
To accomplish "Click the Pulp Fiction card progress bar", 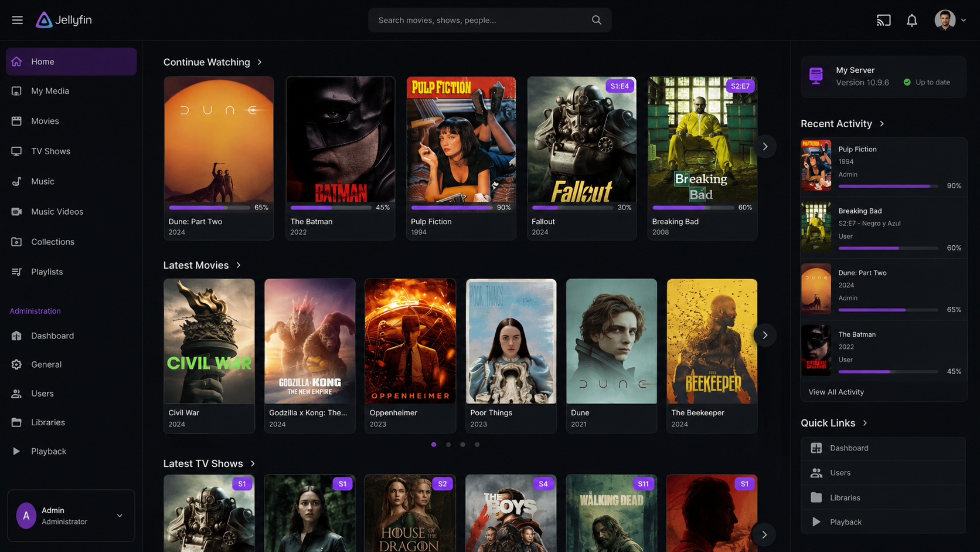I will [452, 208].
